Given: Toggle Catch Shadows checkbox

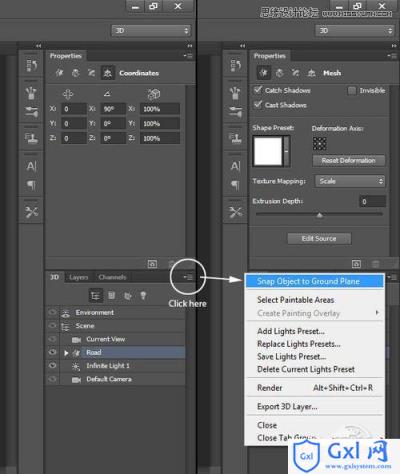Looking at the screenshot, I should 258,90.
